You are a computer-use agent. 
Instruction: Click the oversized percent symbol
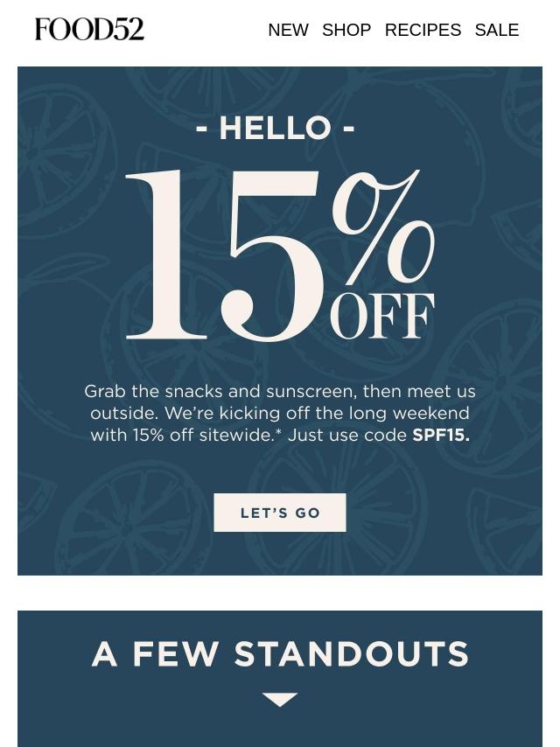383,227
